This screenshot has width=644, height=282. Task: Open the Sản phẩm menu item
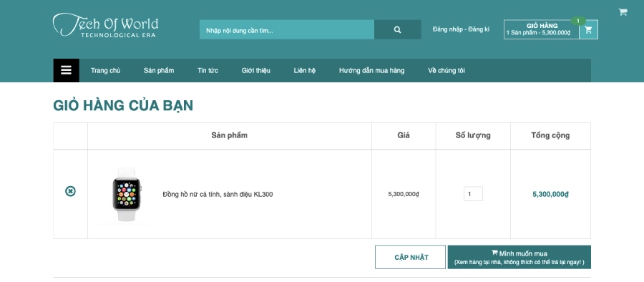[x=159, y=70]
